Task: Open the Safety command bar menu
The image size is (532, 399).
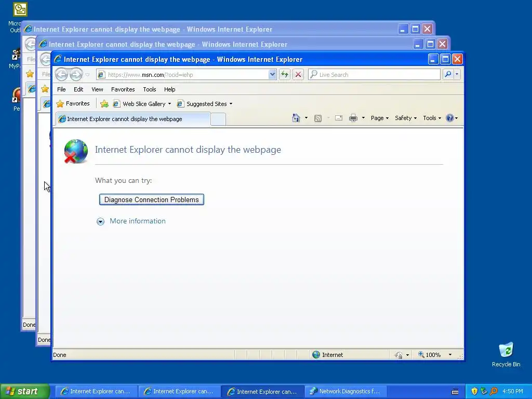Action: 405,118
